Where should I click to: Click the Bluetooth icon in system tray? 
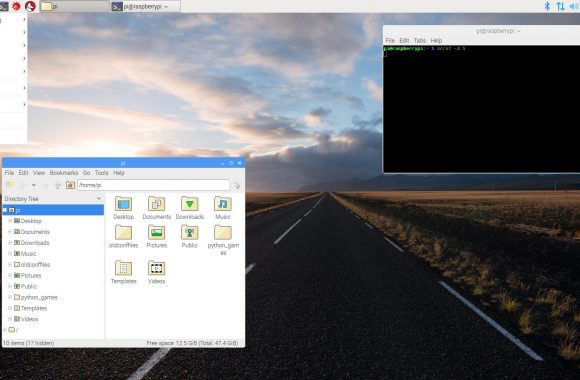tap(547, 6)
